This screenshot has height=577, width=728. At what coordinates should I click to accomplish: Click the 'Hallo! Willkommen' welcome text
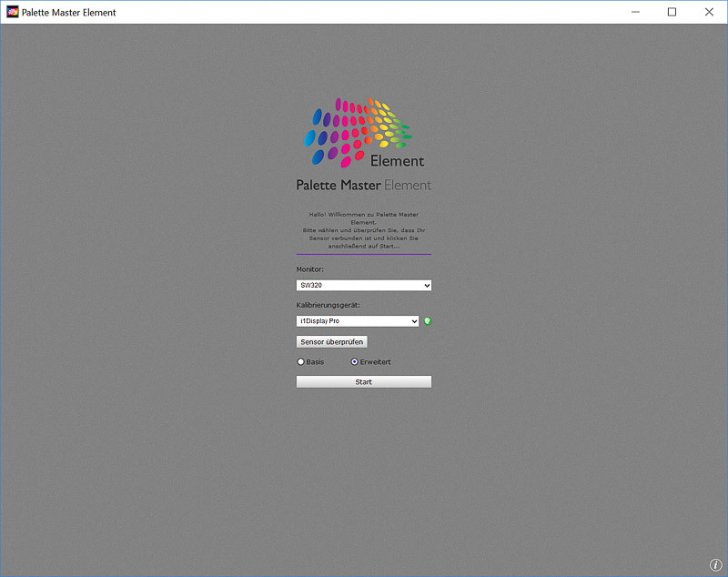[x=363, y=230]
